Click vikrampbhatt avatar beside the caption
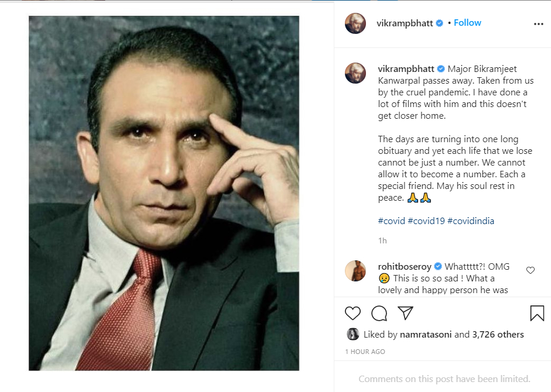Screen dimensions: 551x392 (x=355, y=73)
